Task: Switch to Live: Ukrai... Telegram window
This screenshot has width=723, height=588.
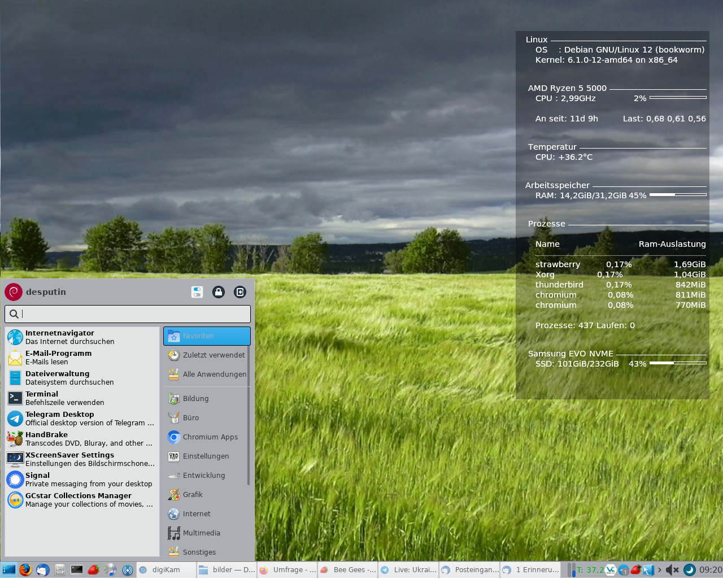Action: (x=408, y=570)
